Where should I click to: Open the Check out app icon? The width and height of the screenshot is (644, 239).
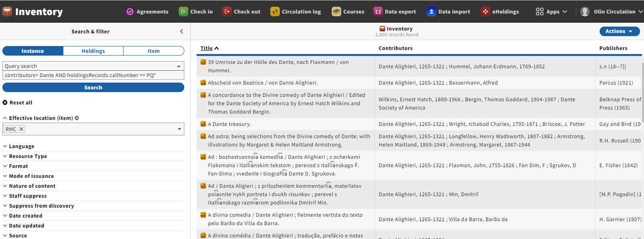227,12
